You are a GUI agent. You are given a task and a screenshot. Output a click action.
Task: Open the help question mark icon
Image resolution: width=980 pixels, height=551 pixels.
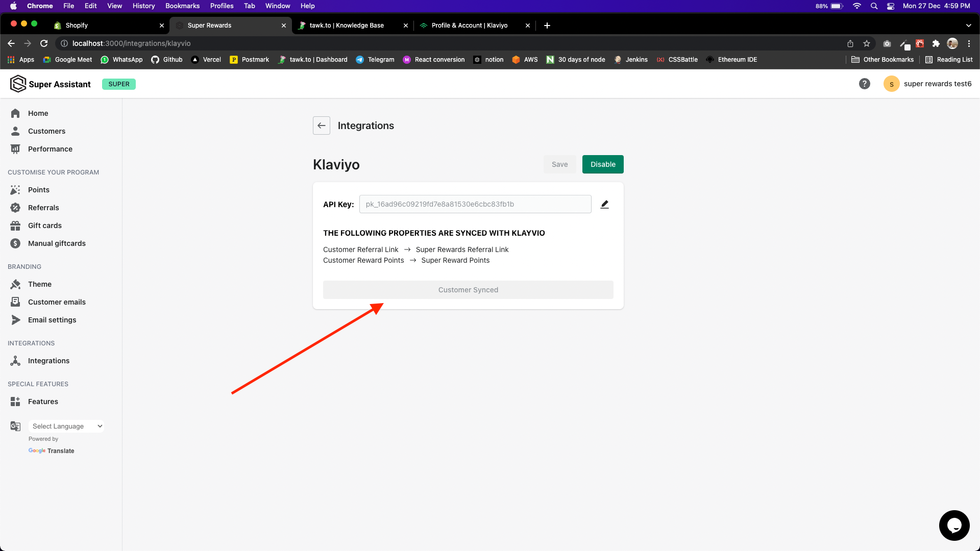pyautogui.click(x=864, y=84)
